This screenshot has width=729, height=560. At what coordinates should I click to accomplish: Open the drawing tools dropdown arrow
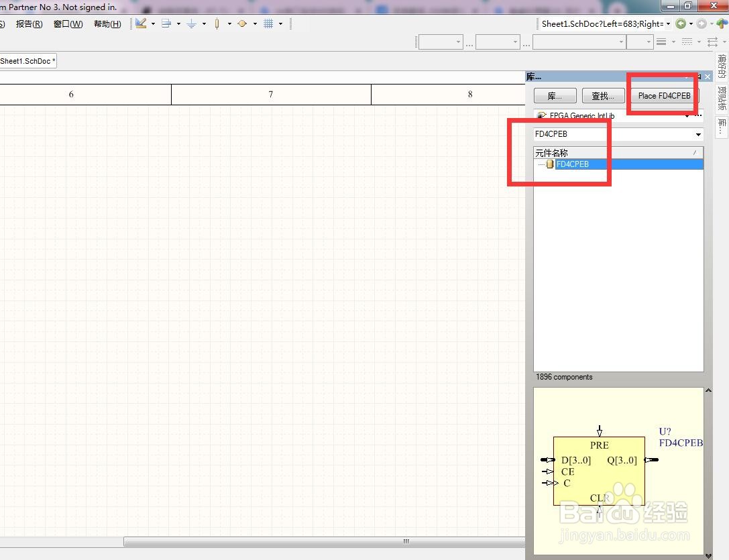pyautogui.click(x=153, y=23)
